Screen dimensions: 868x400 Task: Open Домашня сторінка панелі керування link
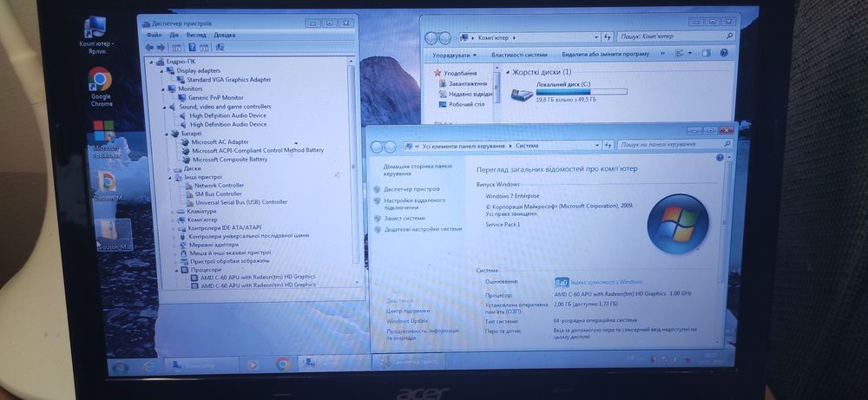[x=418, y=170]
